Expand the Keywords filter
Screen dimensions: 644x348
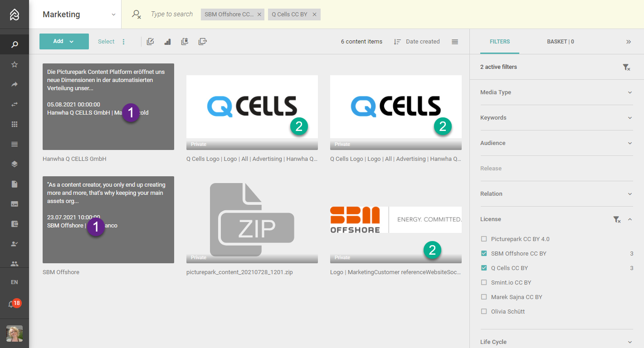[556, 118]
